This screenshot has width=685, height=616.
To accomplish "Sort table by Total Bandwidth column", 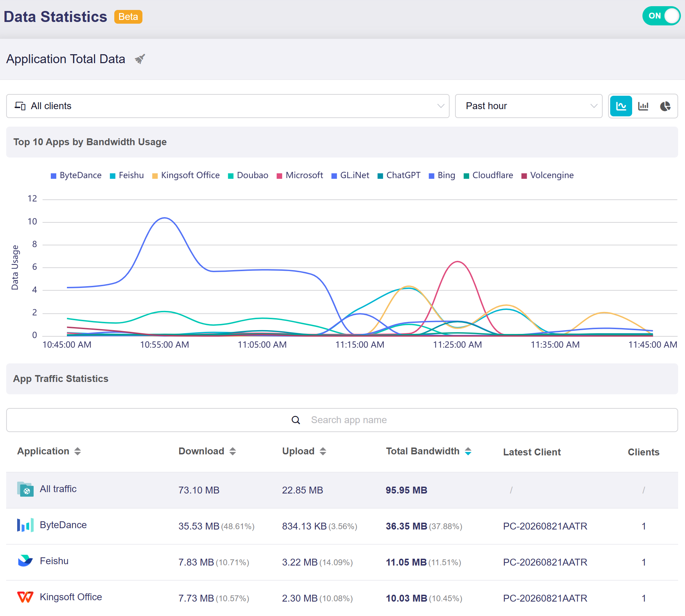I will click(x=468, y=451).
